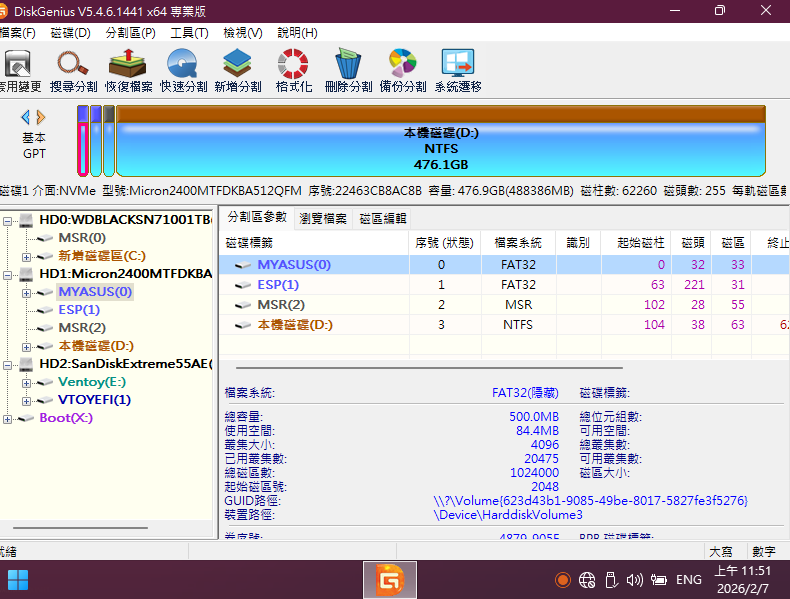
Task: Launch the System Migration tool
Action: (457, 70)
